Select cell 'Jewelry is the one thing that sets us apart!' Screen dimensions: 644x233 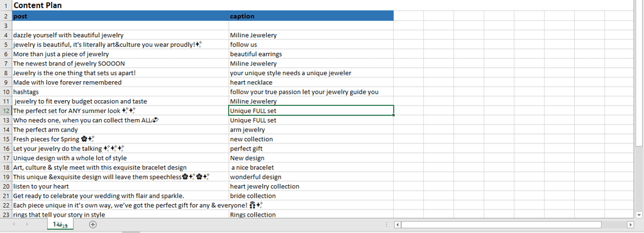(120, 73)
